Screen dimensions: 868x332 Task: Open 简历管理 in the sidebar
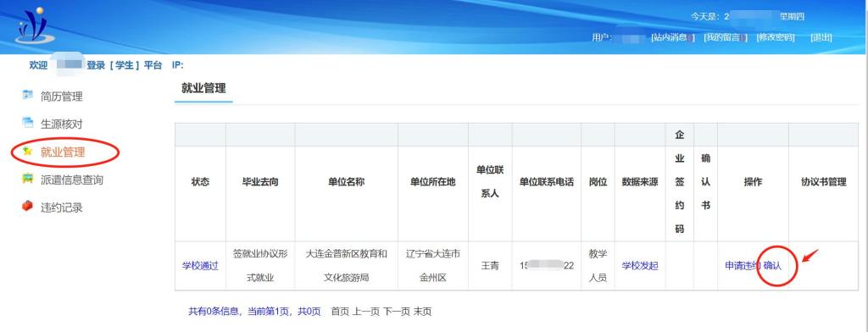point(61,97)
